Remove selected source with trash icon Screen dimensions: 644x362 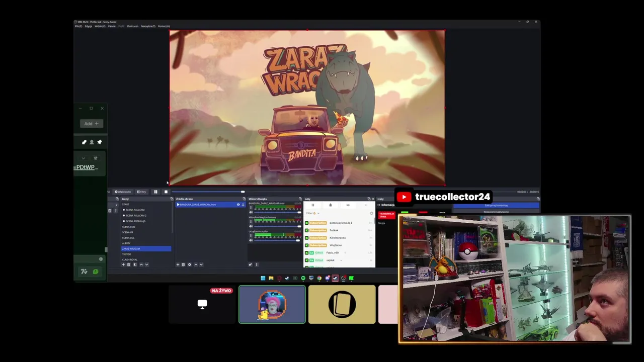(x=183, y=264)
